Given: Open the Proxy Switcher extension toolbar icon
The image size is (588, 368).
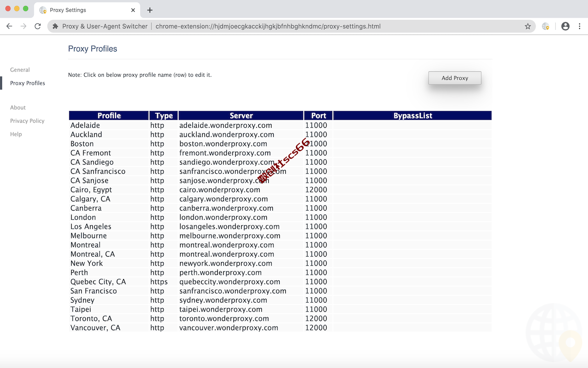Looking at the screenshot, I should [x=546, y=26].
